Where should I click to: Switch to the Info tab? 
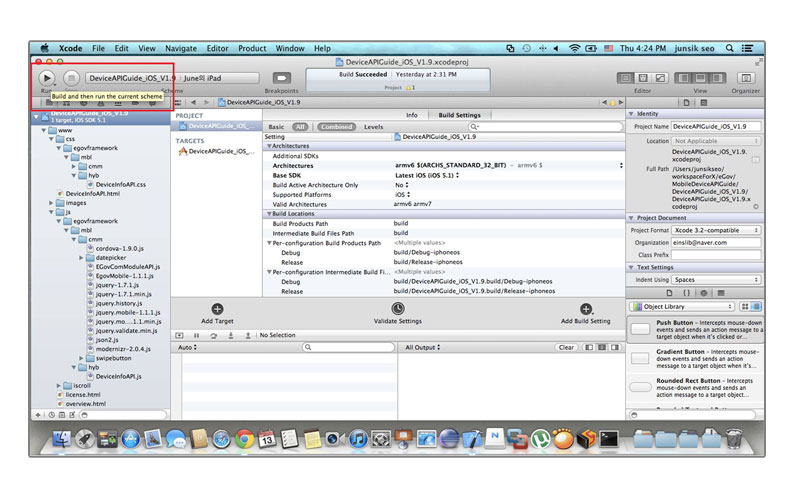click(x=411, y=115)
